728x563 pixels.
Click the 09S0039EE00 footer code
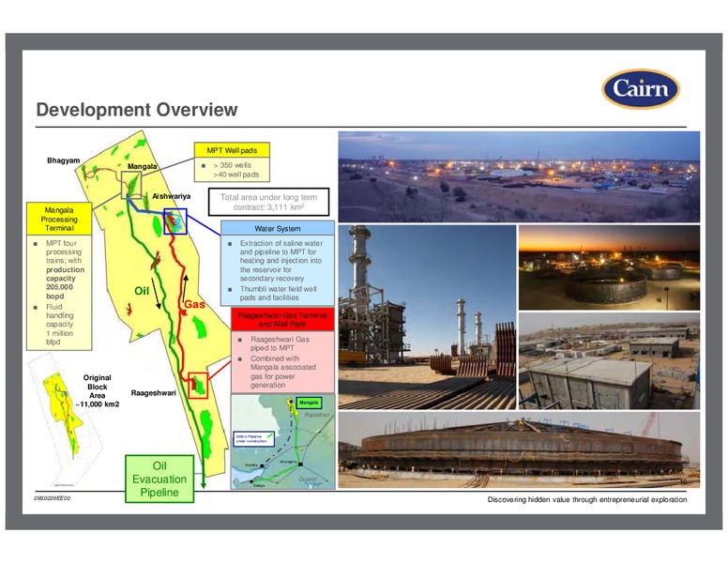pyautogui.click(x=52, y=498)
